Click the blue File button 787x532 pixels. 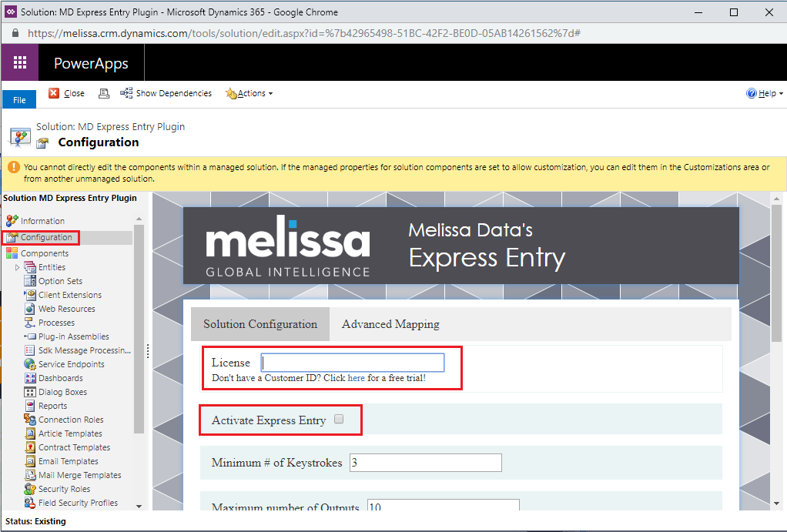click(x=19, y=100)
